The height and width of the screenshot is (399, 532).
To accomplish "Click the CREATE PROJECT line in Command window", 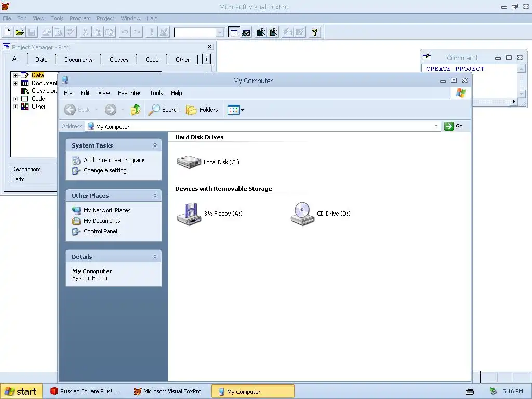I will coord(455,69).
